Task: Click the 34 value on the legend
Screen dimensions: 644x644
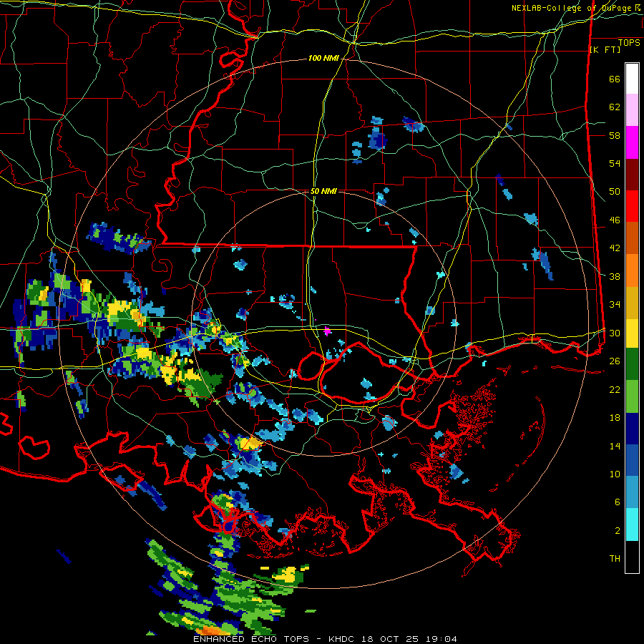Action: pos(615,304)
